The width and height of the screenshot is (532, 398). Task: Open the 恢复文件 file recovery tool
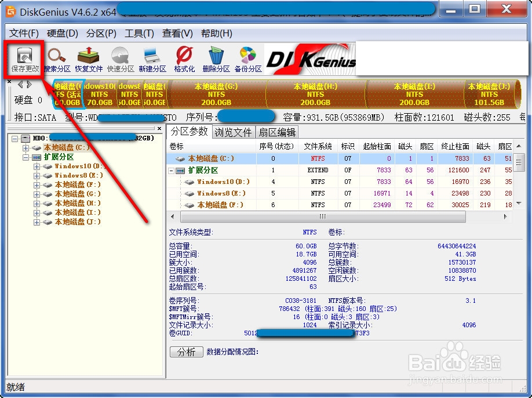[88, 58]
